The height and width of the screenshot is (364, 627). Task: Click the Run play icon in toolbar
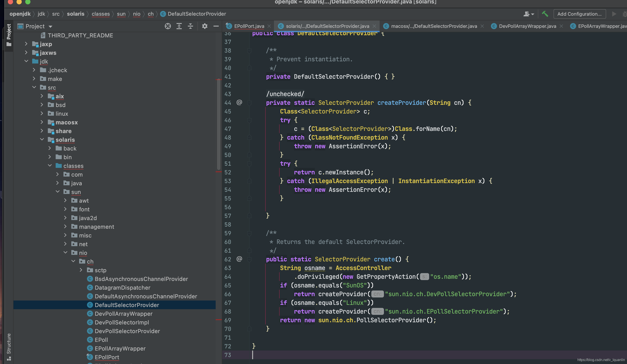click(614, 14)
